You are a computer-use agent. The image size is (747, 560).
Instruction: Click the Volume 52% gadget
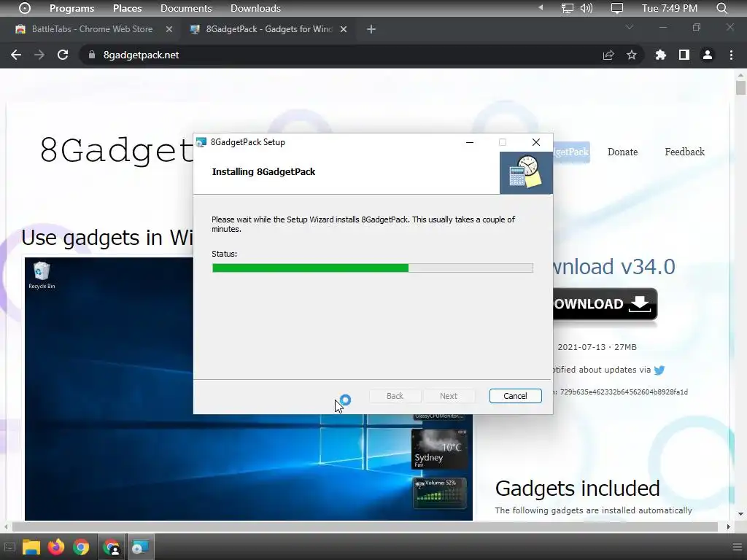[x=439, y=493]
